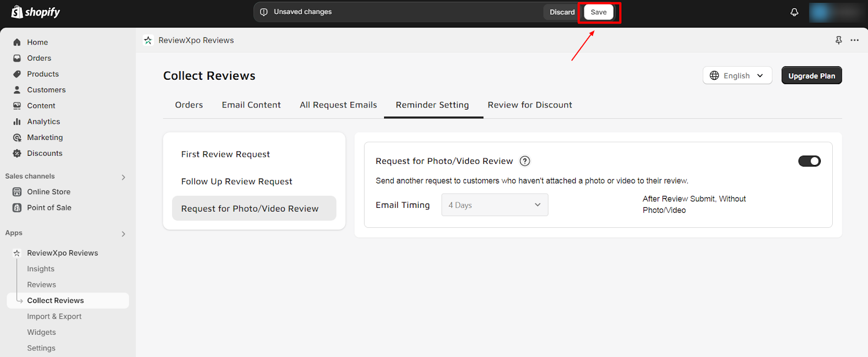Screen dimensions: 868x357
Task: Select Request for Photo/Video Review in list
Action: (x=254, y=208)
